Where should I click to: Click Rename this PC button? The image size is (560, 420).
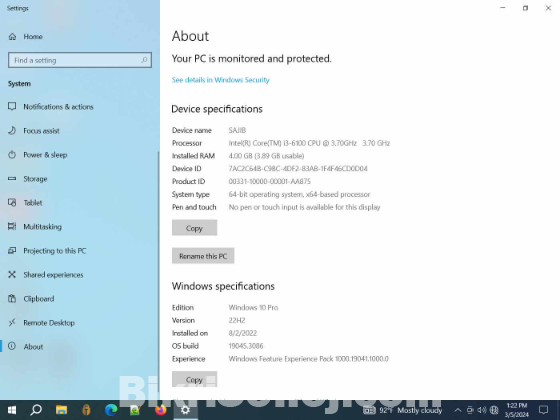203,256
